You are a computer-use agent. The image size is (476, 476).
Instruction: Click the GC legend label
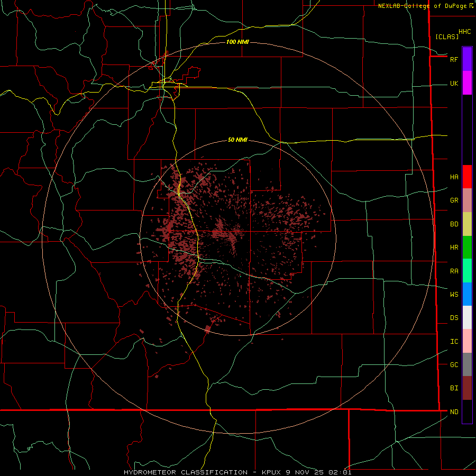tap(454, 365)
